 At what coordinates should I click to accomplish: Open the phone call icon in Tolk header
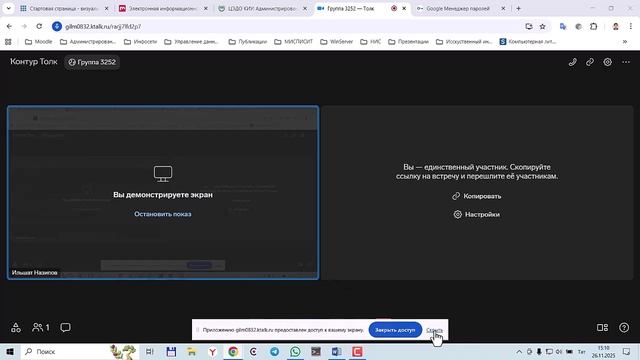(x=573, y=62)
